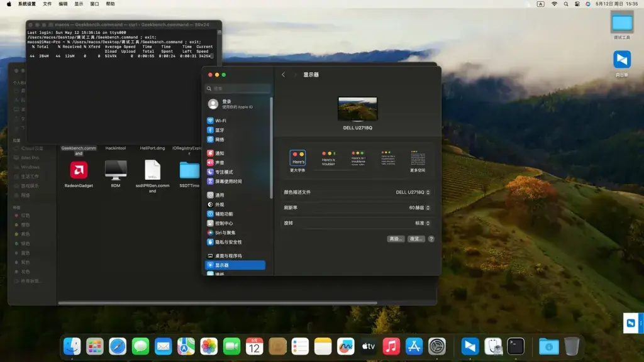
Task: Open the 显示 menu in menu bar
Action: point(79,4)
